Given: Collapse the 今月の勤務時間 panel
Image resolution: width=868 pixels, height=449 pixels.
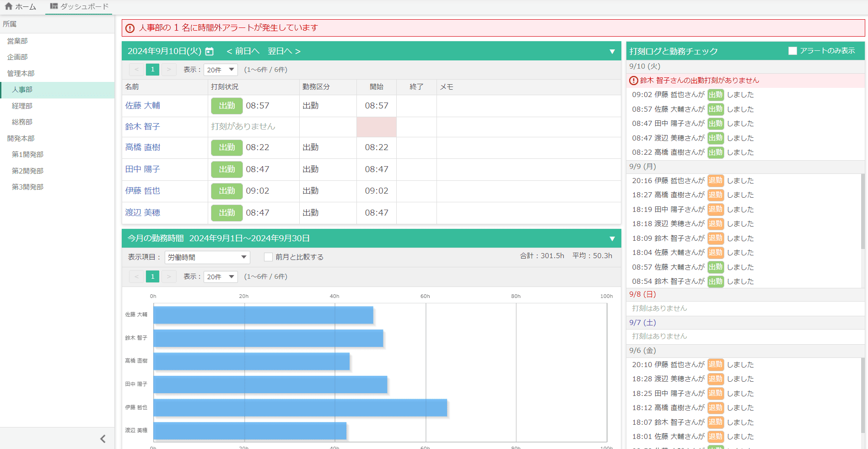Looking at the screenshot, I should click(612, 238).
